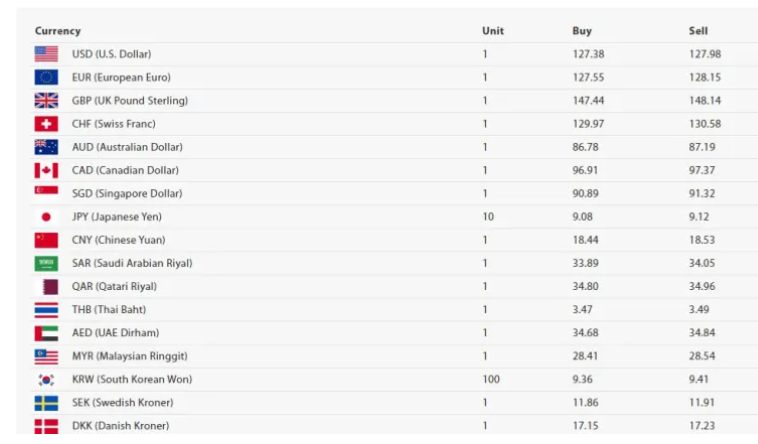This screenshot has width=758, height=444.
Task: Select the MYR (Malaysian Ringgit) label
Action: (x=130, y=356)
